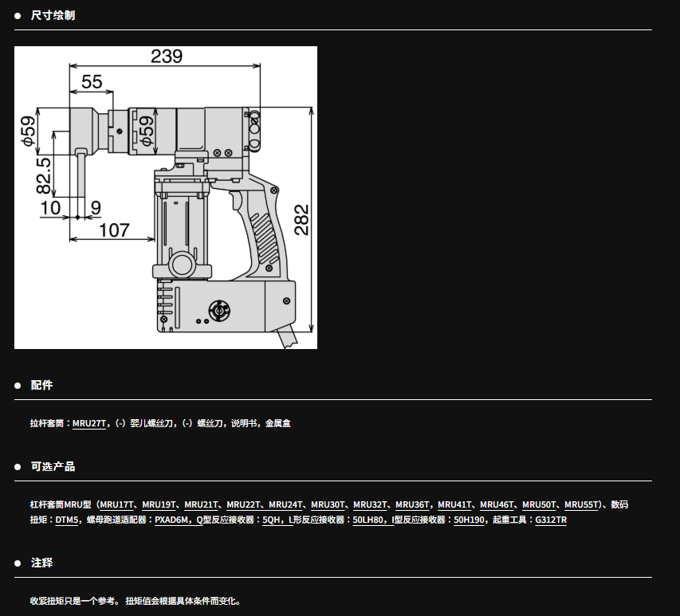The height and width of the screenshot is (616, 680).
Task: Open the 5QH reaction receiver link
Action: coord(272,520)
